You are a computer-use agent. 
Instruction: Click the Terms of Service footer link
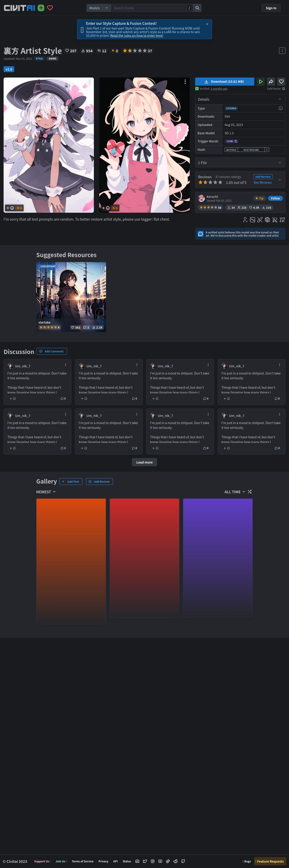(x=82, y=861)
